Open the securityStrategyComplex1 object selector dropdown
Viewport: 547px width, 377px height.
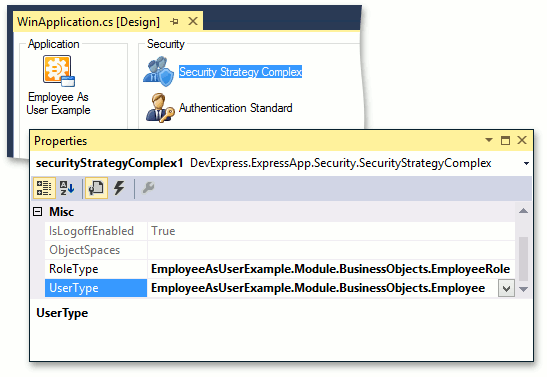pos(526,163)
